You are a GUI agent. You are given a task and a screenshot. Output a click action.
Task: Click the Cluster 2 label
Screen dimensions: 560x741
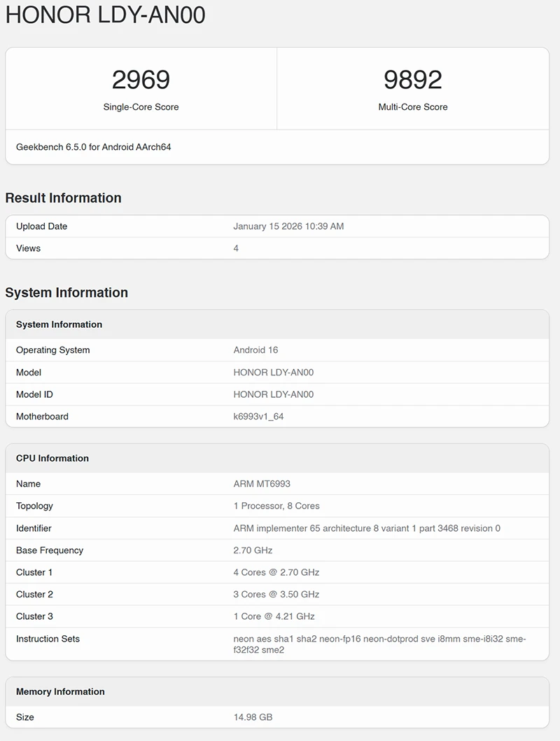tap(34, 595)
